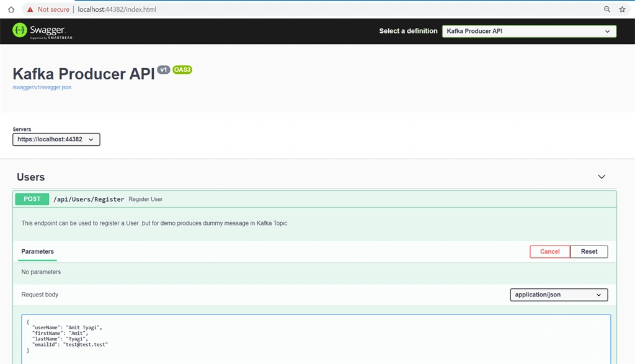The height and width of the screenshot is (364, 635).
Task: Select the Parameters tab
Action: click(x=37, y=251)
